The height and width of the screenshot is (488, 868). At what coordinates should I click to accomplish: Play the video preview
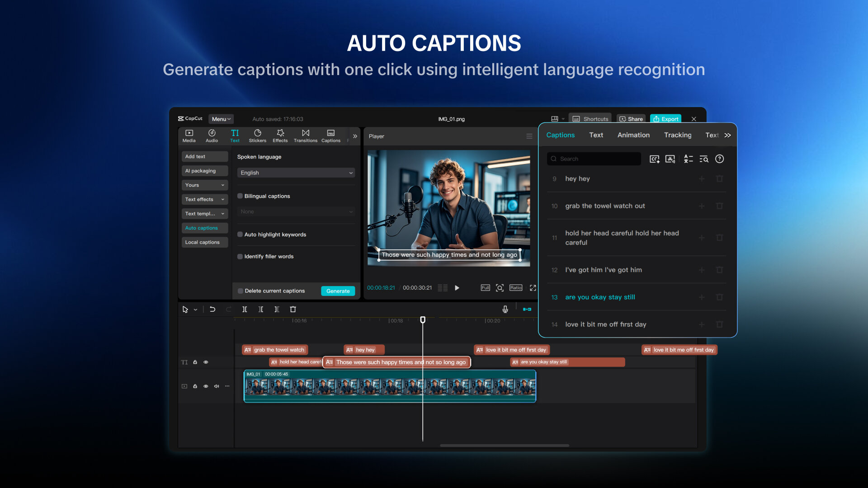tap(457, 288)
